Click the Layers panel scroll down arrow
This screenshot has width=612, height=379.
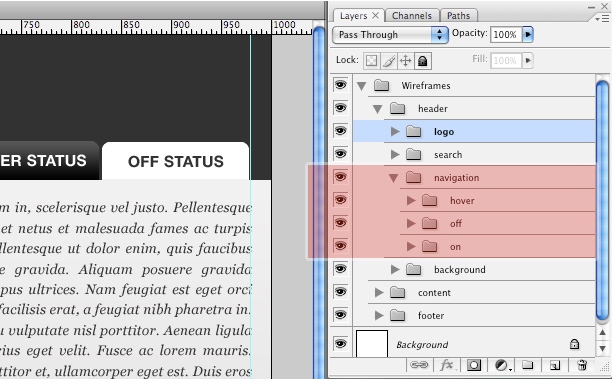(603, 349)
